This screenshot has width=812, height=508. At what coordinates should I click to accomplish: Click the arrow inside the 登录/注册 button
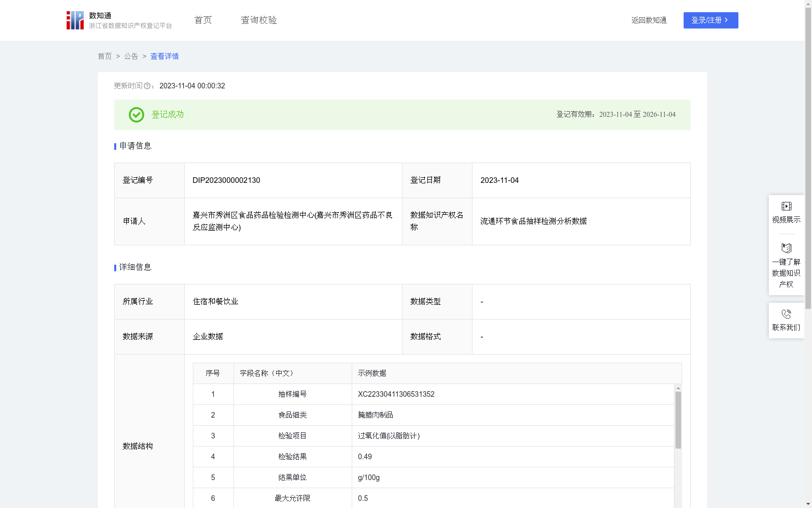tap(727, 20)
